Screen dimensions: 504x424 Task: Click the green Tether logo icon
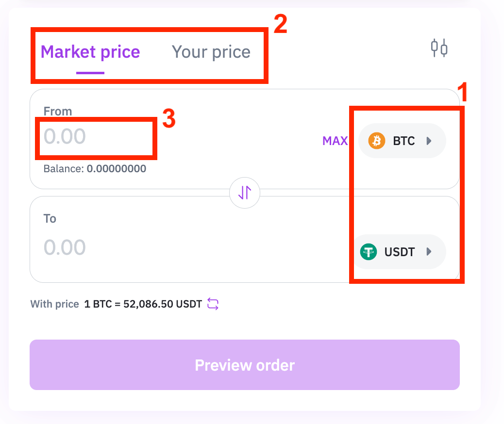click(x=369, y=251)
